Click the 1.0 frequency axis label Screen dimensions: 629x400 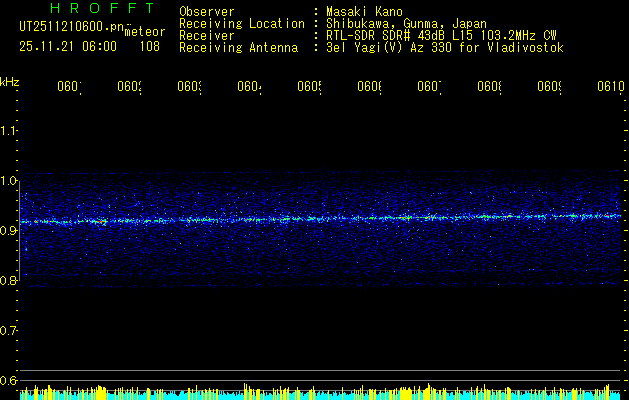click(8, 181)
